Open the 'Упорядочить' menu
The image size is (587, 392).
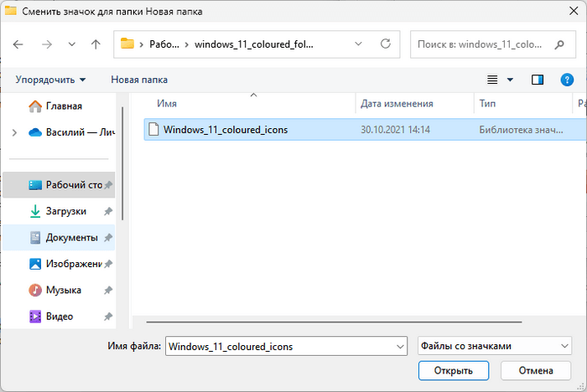[50, 80]
